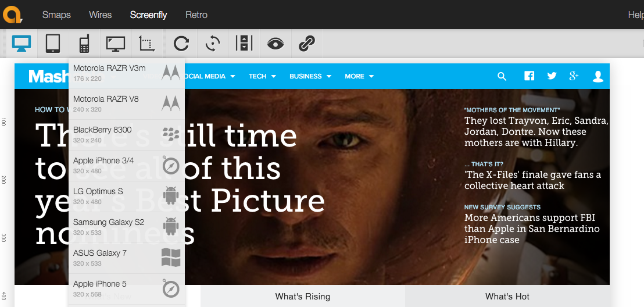This screenshot has width=644, height=307.
Task: Expand the Business dropdown menu
Action: [310, 76]
